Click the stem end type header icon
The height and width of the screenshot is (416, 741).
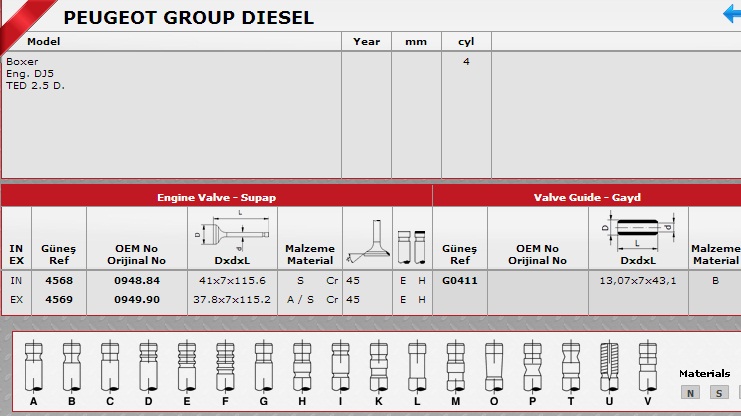(x=411, y=245)
